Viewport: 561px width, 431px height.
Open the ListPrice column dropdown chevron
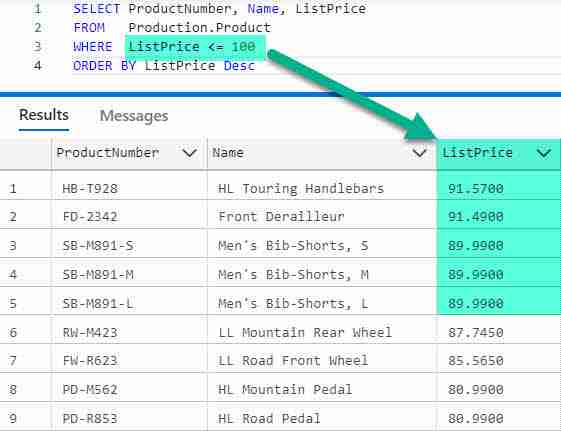tap(544, 153)
